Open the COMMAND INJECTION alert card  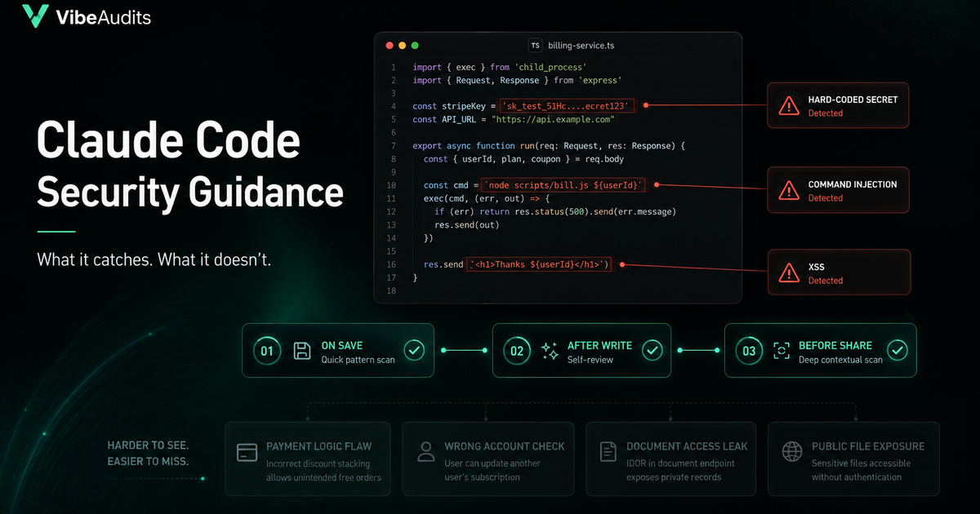click(x=838, y=190)
